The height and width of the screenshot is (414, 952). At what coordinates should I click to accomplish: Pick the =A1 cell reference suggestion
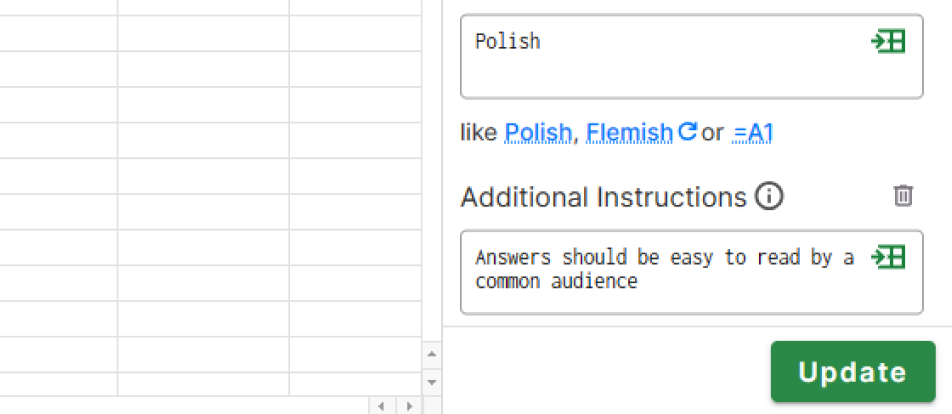click(752, 132)
